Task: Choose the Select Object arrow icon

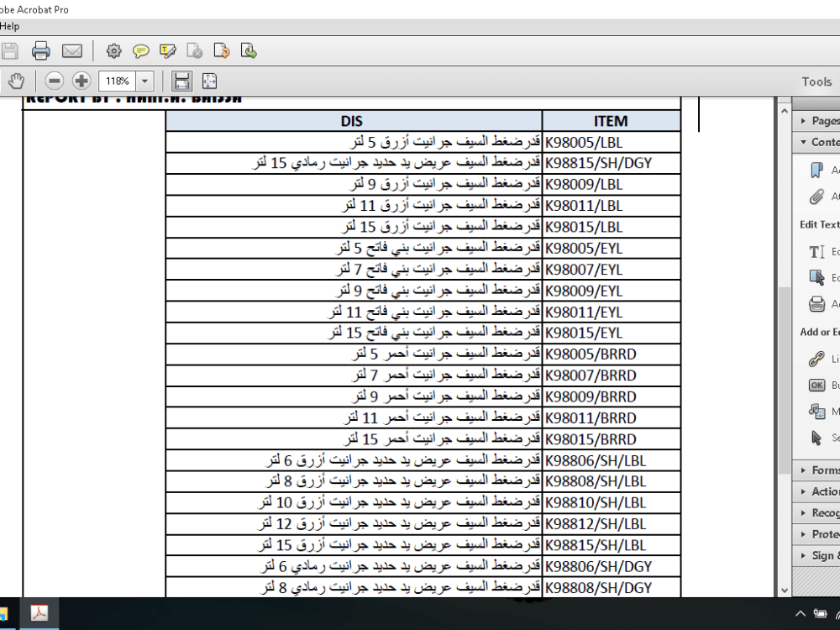Action: coord(816,438)
